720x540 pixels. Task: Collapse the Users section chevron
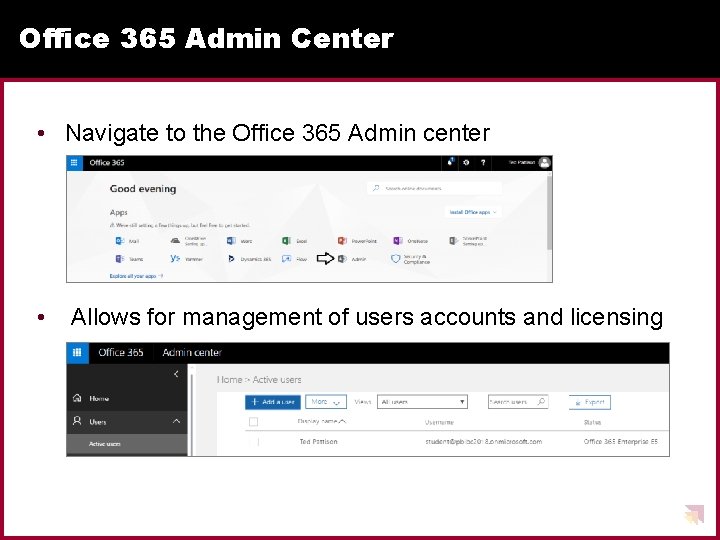pyautogui.click(x=176, y=421)
